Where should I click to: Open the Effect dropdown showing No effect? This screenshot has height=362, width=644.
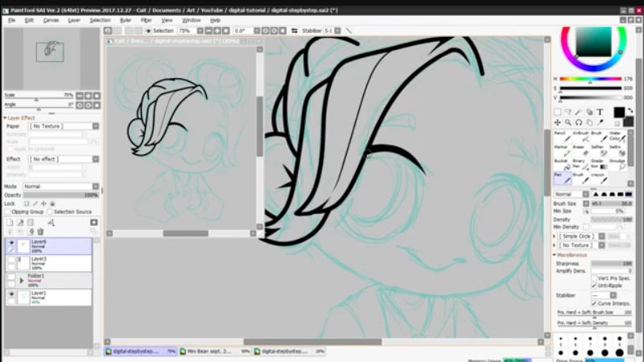point(64,158)
